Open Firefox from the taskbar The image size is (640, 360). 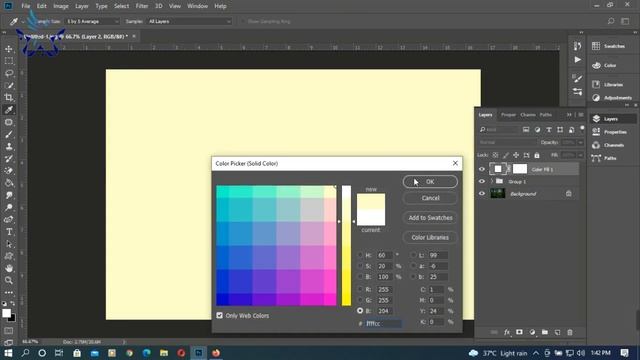pos(216,353)
